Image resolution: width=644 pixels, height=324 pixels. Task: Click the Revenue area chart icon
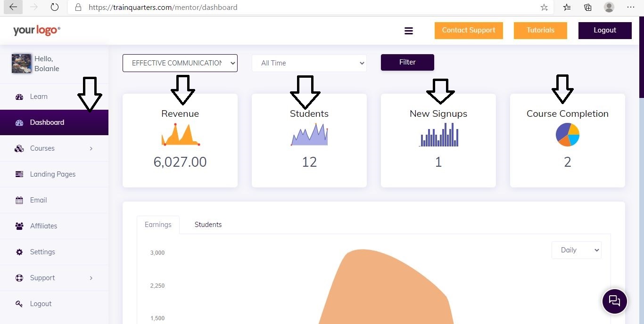click(x=181, y=135)
